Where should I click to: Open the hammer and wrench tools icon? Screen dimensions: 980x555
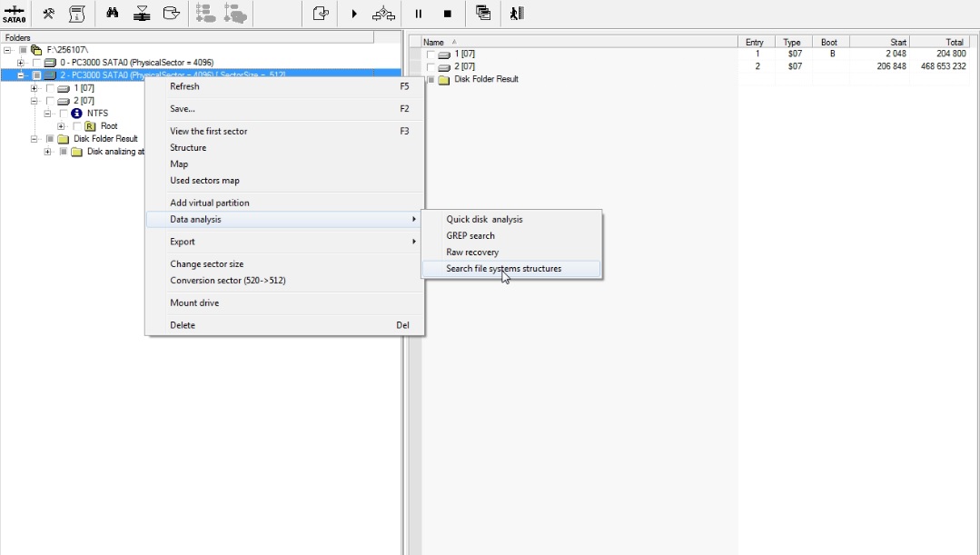pyautogui.click(x=48, y=14)
